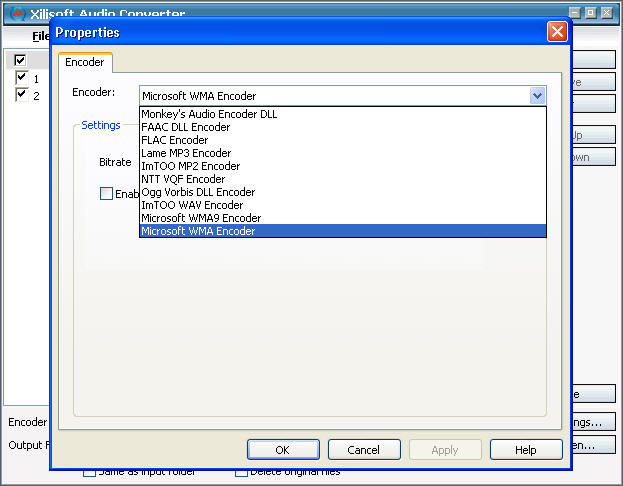Toggle Delete original files checkbox
The image size is (623, 486).
[241, 473]
